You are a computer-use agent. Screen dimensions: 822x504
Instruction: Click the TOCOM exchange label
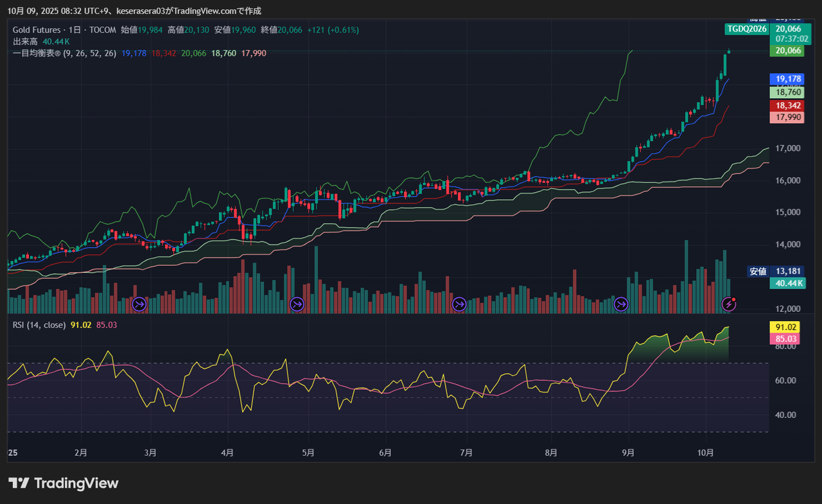[102, 30]
